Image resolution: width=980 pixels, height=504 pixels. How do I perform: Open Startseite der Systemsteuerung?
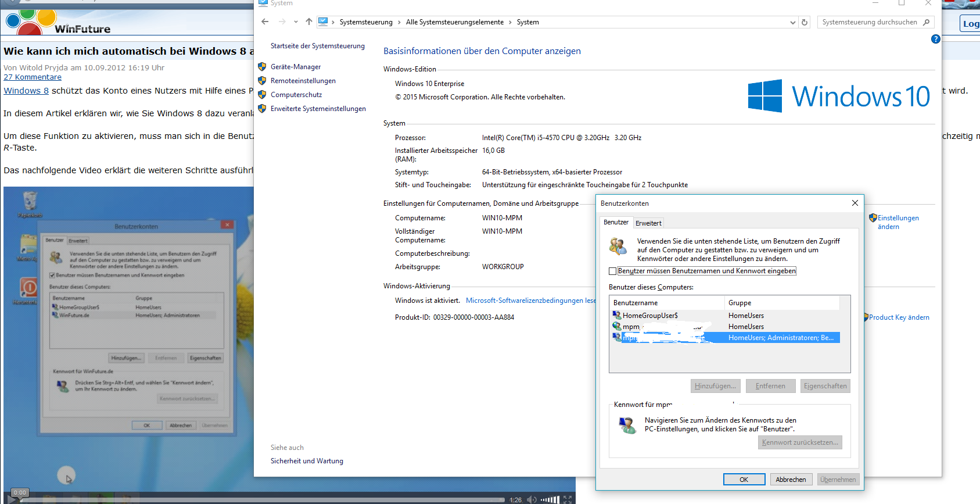click(x=318, y=46)
